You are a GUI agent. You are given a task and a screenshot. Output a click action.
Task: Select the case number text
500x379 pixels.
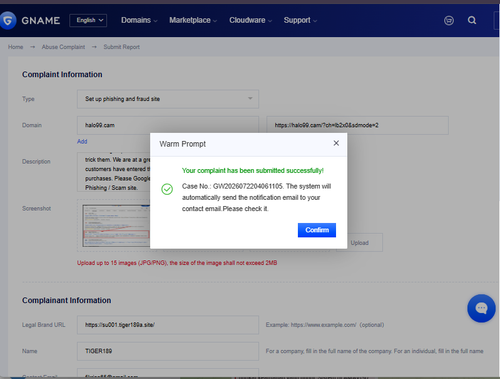[x=248, y=186]
